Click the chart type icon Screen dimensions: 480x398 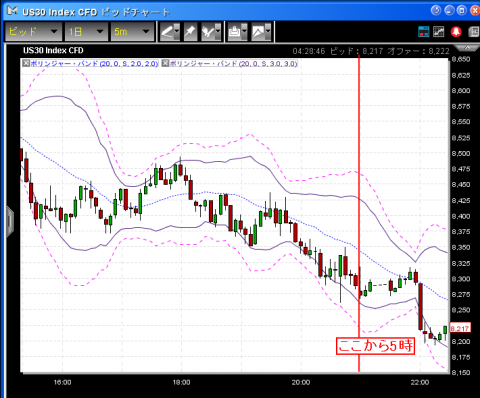[258, 32]
